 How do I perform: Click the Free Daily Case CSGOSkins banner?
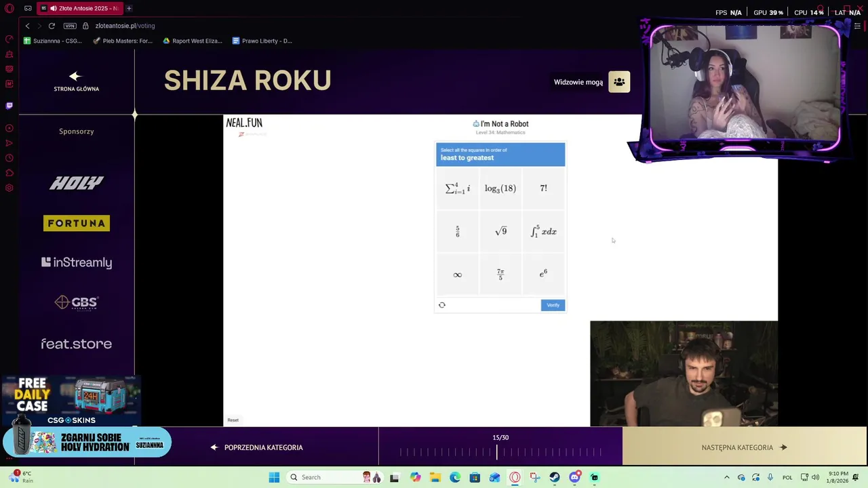[71, 401]
